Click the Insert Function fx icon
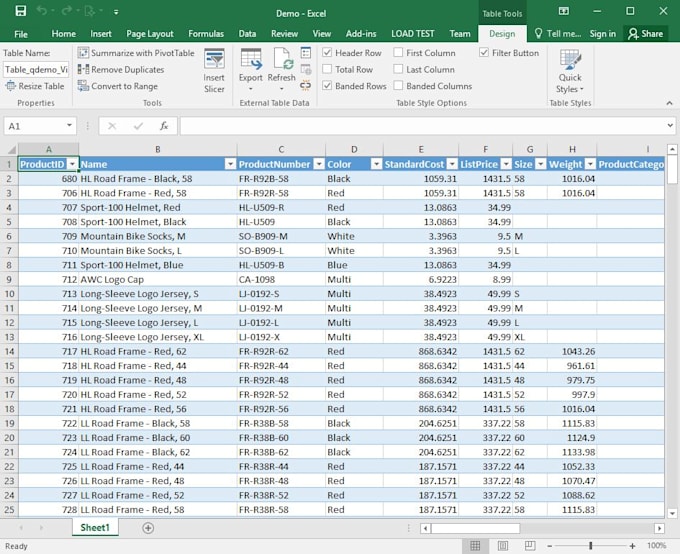The width and height of the screenshot is (680, 554). tap(164, 126)
